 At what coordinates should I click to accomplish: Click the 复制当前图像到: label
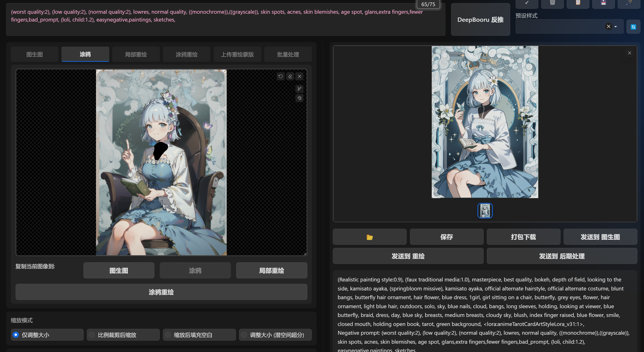[35, 266]
